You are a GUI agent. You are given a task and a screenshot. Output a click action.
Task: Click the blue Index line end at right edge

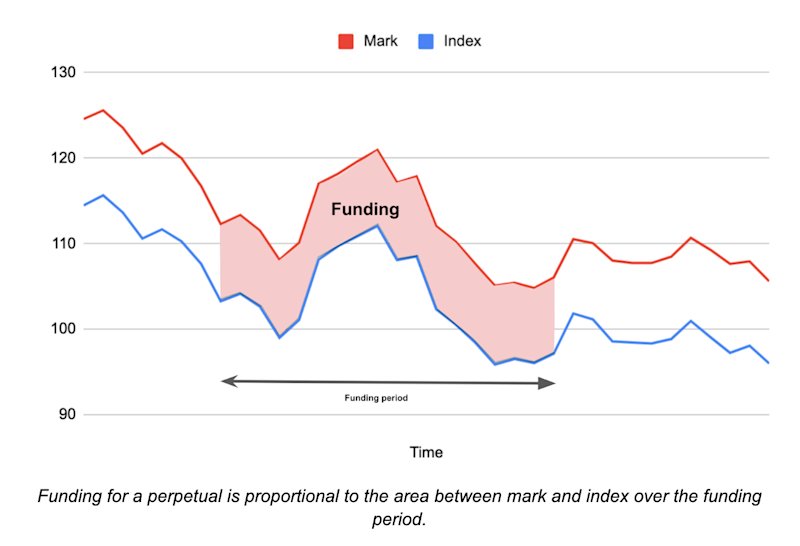pos(767,362)
